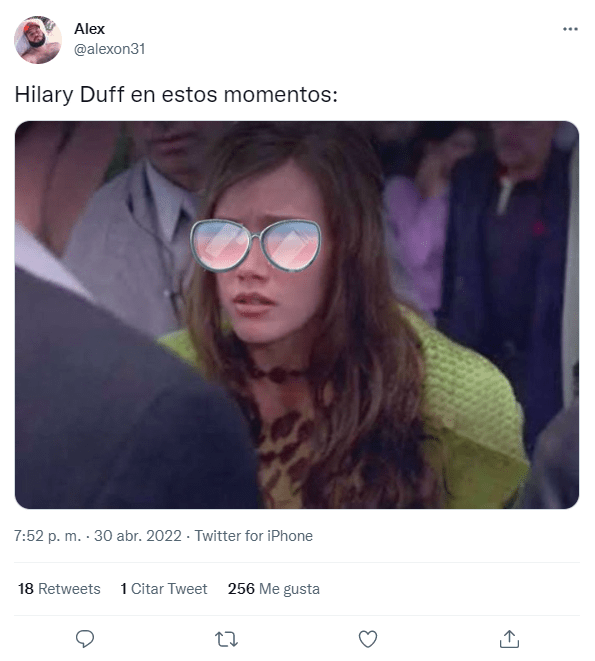
Task: Click the Retweets label
Action: pyautogui.click(x=69, y=588)
